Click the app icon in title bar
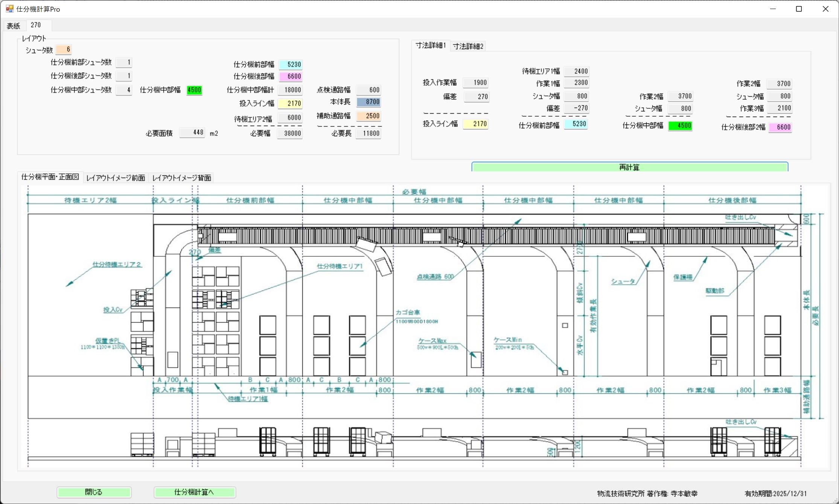This screenshot has width=839, height=504. [9, 9]
